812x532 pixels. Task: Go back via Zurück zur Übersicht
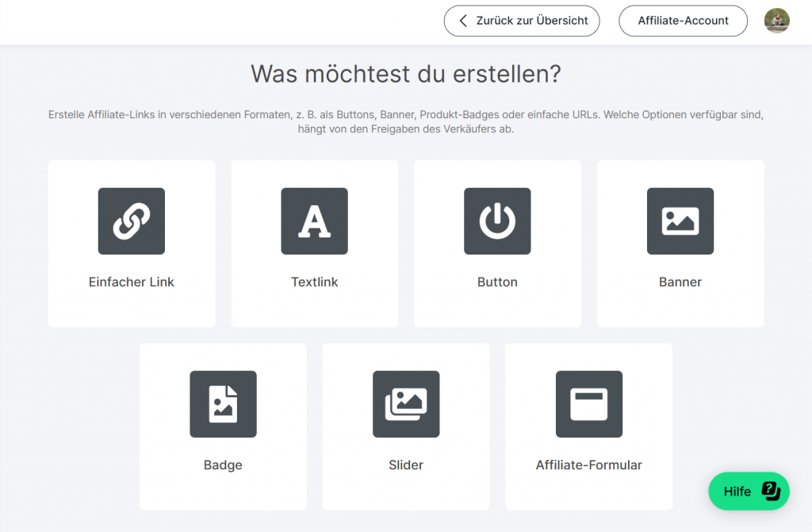pyautogui.click(x=531, y=21)
